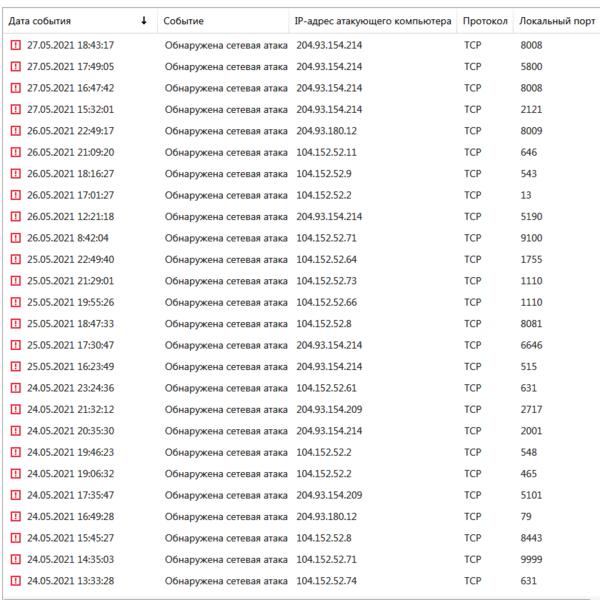Click alert icon for 25.05.2021 22:49:40 event
The image size is (600, 600).
pos(15,259)
